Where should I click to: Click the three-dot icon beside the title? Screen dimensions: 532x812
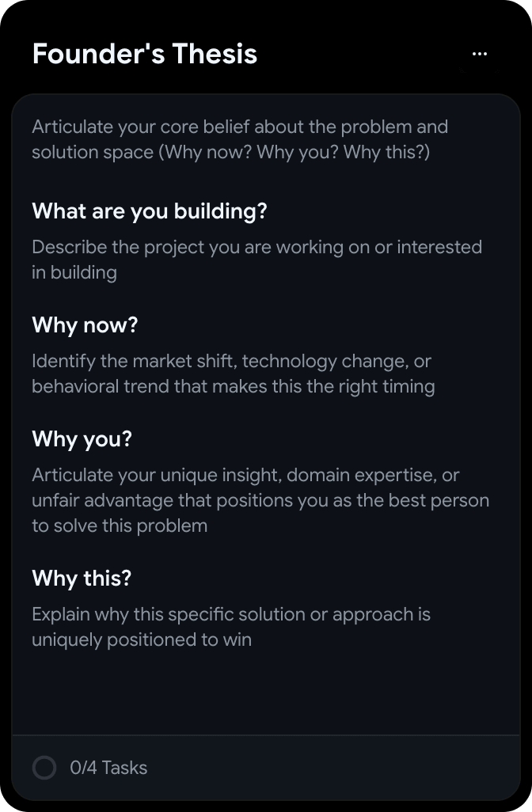click(x=479, y=53)
